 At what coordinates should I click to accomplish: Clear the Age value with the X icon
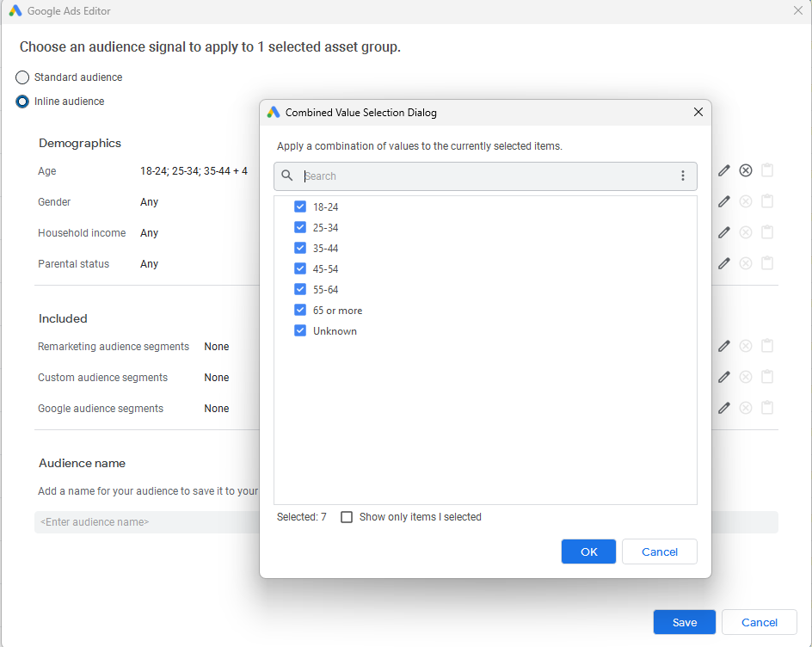click(x=746, y=170)
